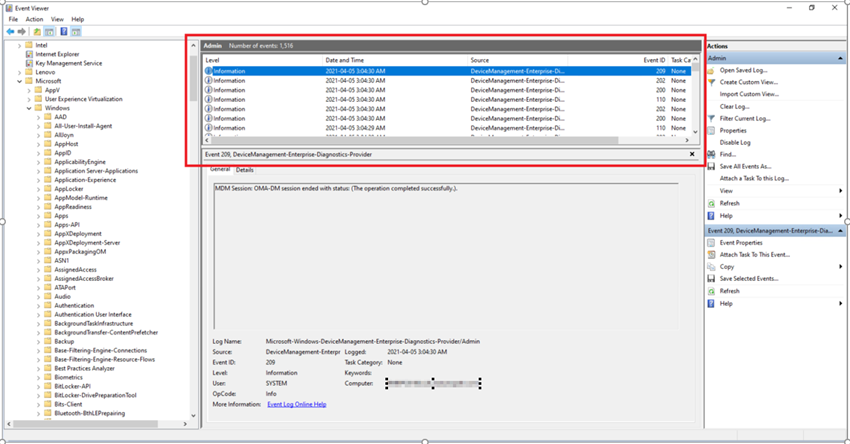Switch to the Details tab
The height and width of the screenshot is (444, 850).
(x=244, y=170)
